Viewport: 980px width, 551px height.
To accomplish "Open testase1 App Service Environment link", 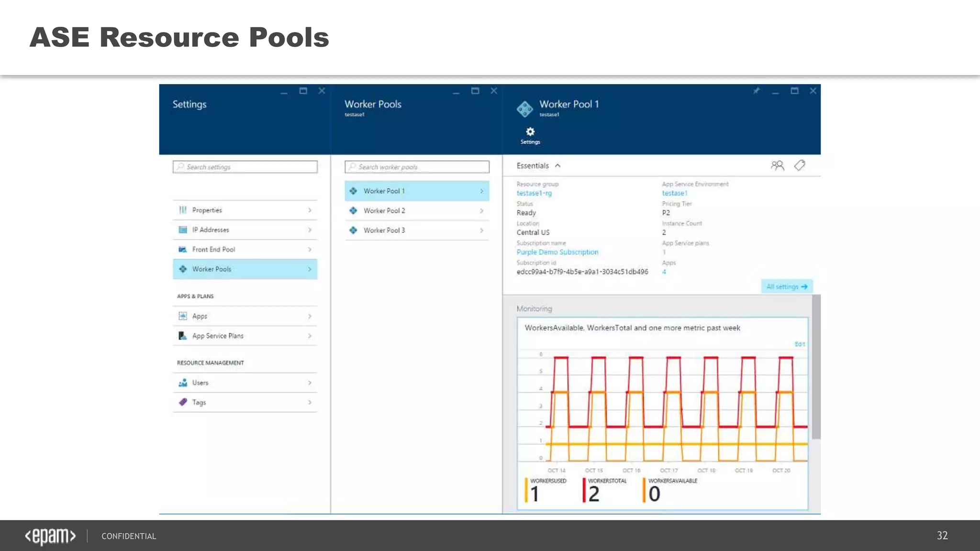I will pyautogui.click(x=675, y=193).
